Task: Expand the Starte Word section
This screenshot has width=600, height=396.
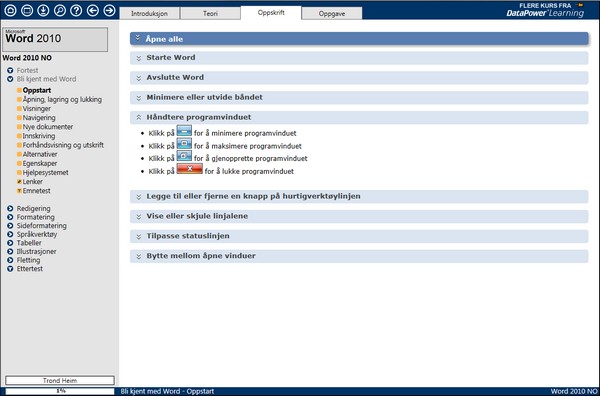Action: pyautogui.click(x=359, y=58)
